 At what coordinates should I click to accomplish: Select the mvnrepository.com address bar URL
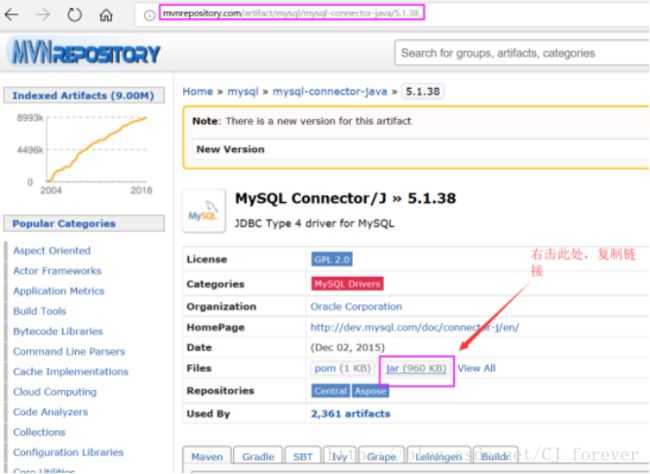pyautogui.click(x=291, y=13)
